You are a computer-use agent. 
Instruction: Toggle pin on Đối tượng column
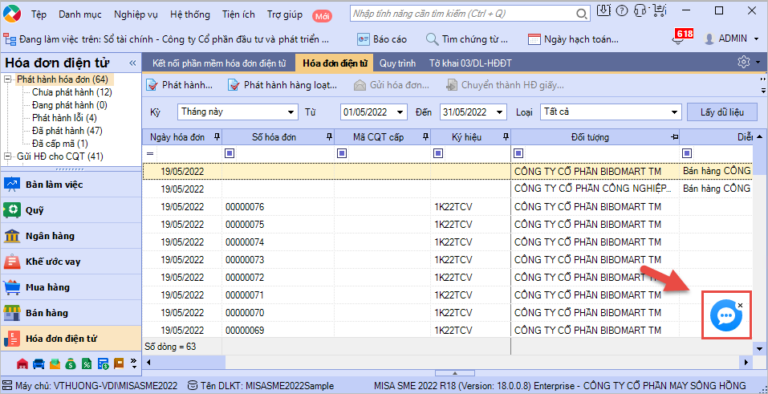point(674,137)
